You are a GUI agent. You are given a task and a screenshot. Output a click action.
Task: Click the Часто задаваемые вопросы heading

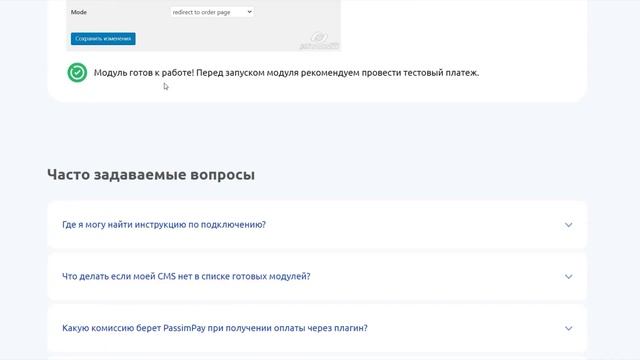click(151, 175)
